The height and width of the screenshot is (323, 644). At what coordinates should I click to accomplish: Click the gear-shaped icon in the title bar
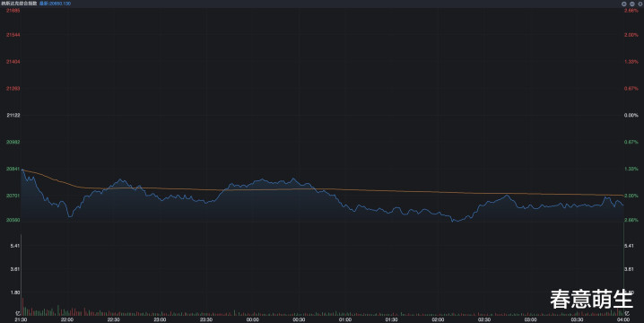pyautogui.click(x=640, y=4)
